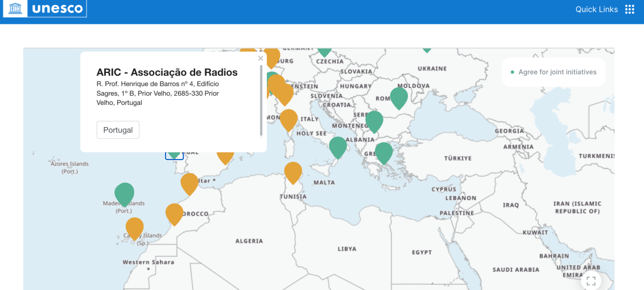Screen dimensions: 644x290
Task: Click the green marker over Romania
Action: (x=399, y=97)
